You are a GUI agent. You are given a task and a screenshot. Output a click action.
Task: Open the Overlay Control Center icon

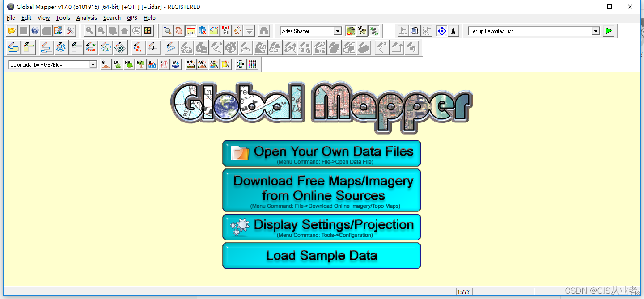[x=59, y=31]
